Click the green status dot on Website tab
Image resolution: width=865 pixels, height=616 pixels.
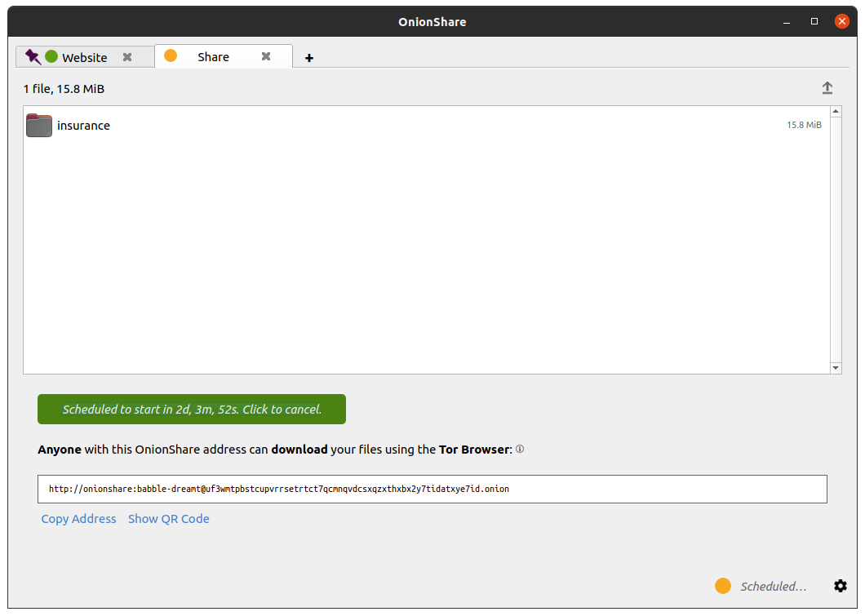pos(51,56)
